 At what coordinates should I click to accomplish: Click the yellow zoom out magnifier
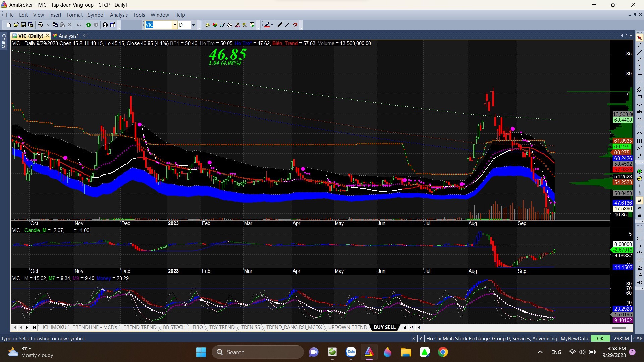[640, 178]
